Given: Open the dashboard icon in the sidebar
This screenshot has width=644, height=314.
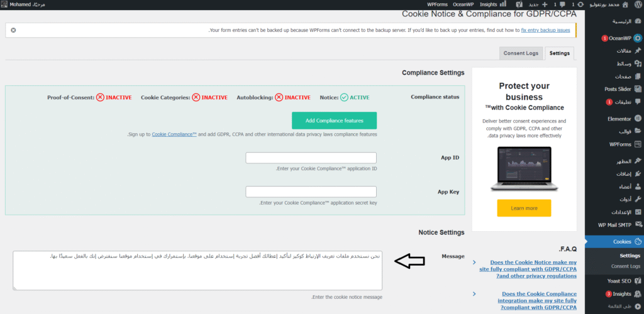Looking at the screenshot, I should [638, 21].
